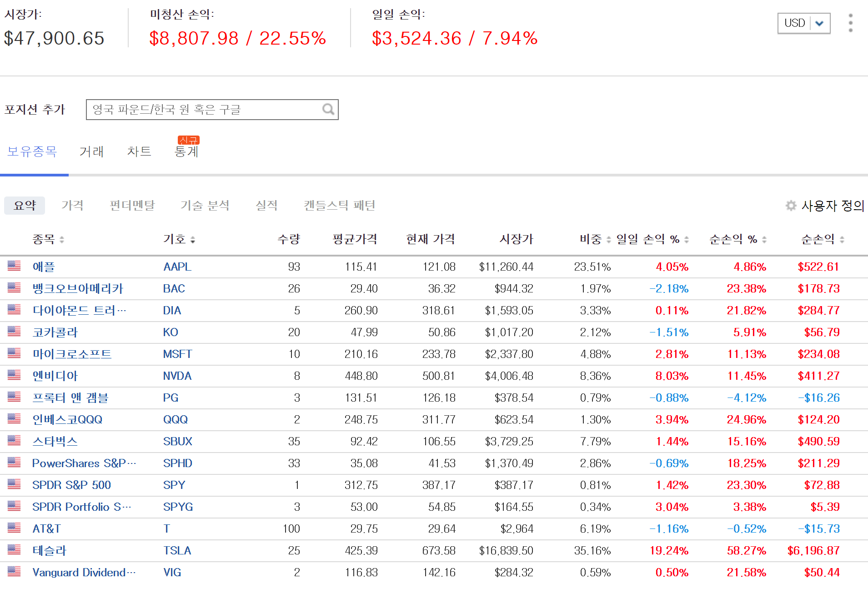This screenshot has height=589, width=868.
Task: Click the US flag next to 엔비디아
Action: tap(14, 375)
